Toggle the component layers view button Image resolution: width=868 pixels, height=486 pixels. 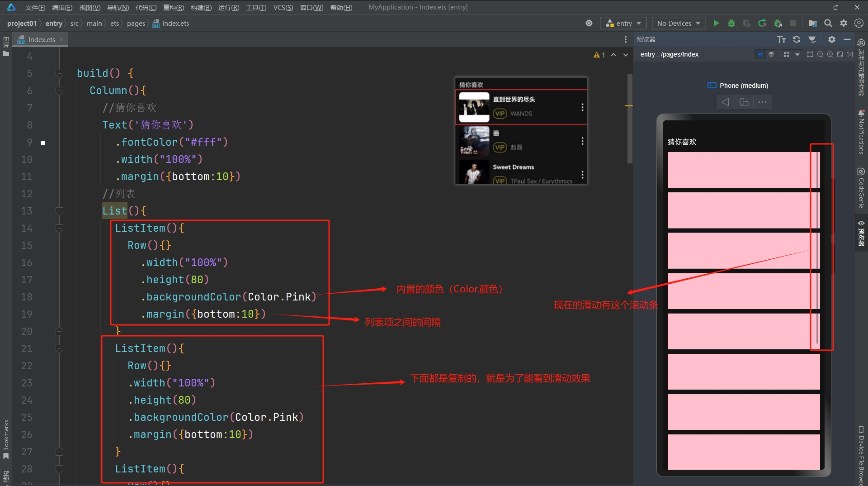[771, 54]
